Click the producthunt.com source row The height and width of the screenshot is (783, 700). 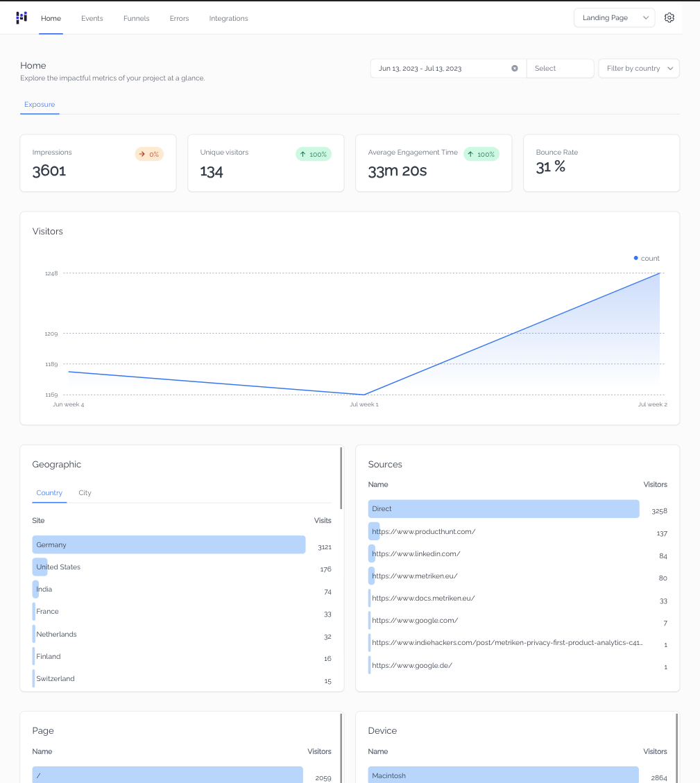pyautogui.click(x=423, y=532)
